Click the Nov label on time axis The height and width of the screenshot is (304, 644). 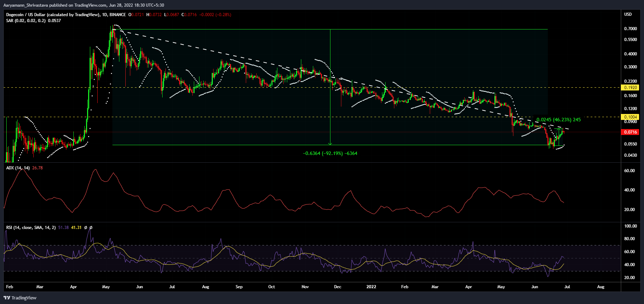click(x=305, y=287)
